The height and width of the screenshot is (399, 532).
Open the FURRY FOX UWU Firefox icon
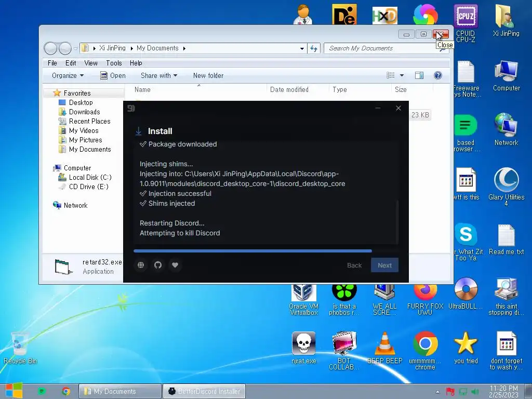click(x=425, y=300)
